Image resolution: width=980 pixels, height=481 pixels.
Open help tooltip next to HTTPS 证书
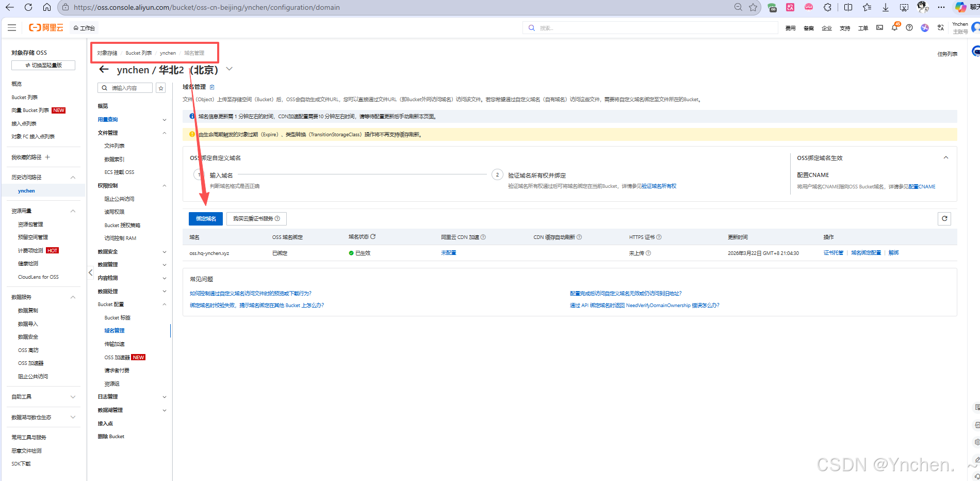pos(659,237)
